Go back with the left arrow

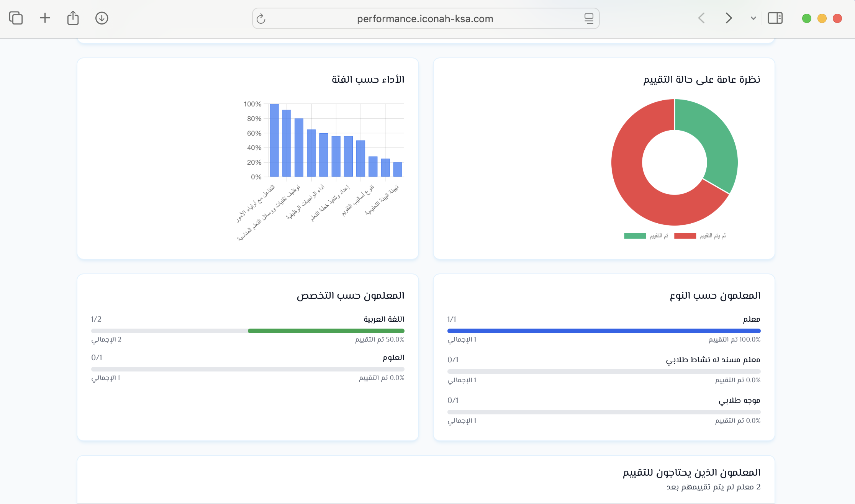click(x=701, y=18)
